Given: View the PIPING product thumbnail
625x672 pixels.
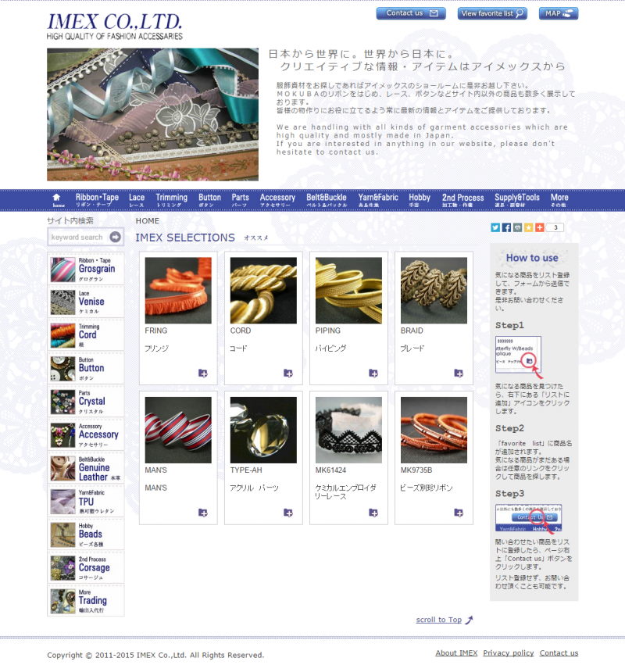Looking at the screenshot, I should (x=348, y=290).
